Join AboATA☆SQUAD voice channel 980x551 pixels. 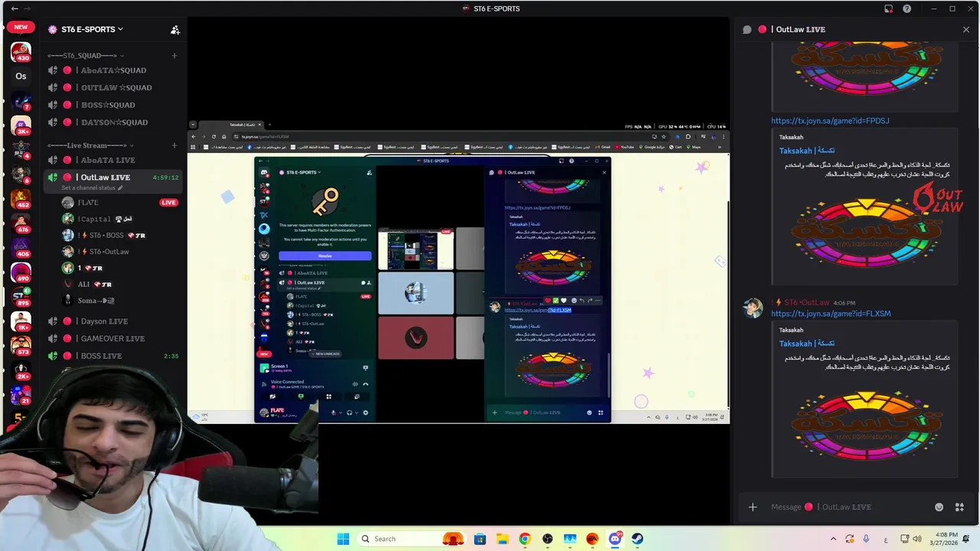113,70
